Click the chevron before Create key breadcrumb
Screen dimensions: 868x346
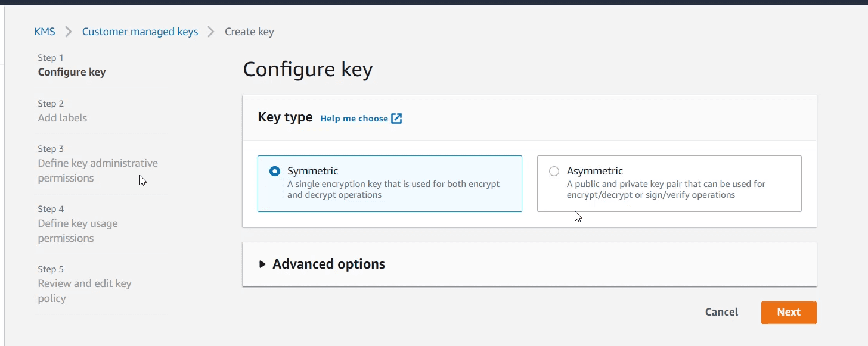(x=211, y=32)
